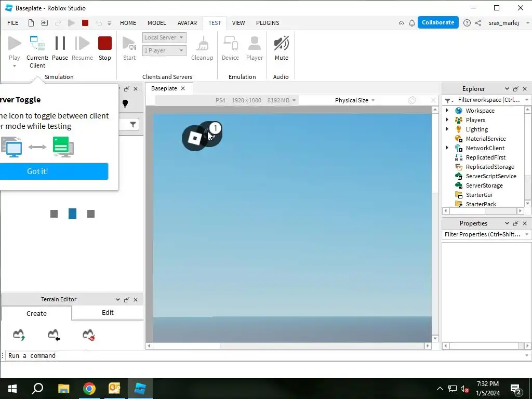Click the Filter workspace search field
The height and width of the screenshot is (399, 532).
point(489,100)
